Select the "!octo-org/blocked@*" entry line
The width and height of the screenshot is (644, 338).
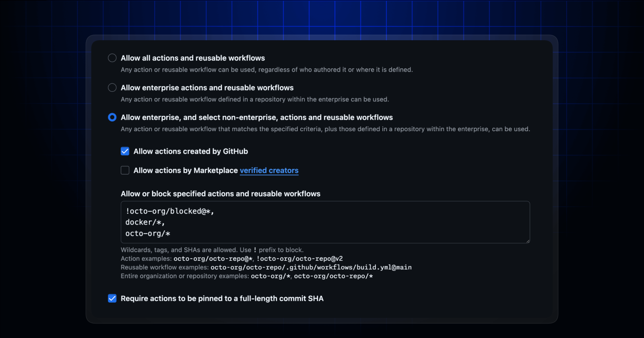click(169, 211)
